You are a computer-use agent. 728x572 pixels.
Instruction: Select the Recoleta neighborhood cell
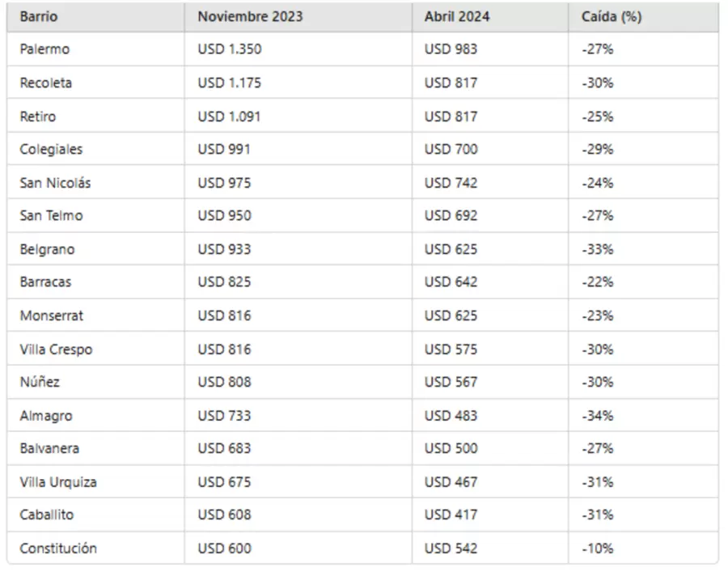(45, 83)
